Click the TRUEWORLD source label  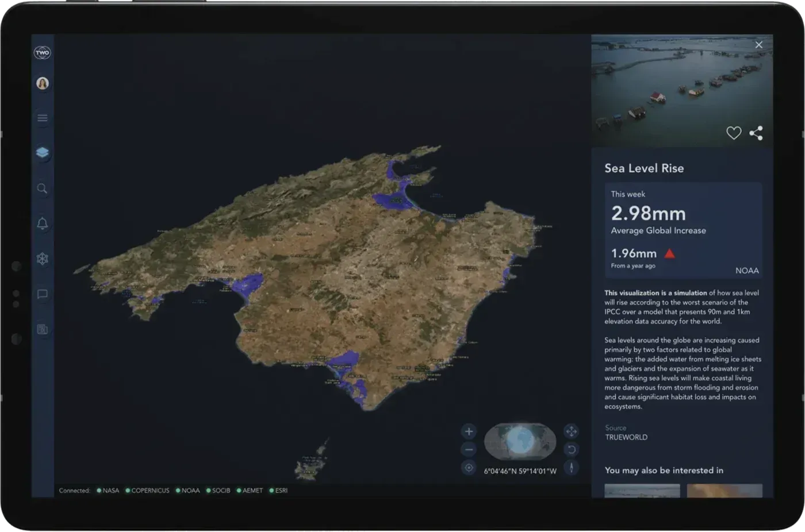[626, 437]
